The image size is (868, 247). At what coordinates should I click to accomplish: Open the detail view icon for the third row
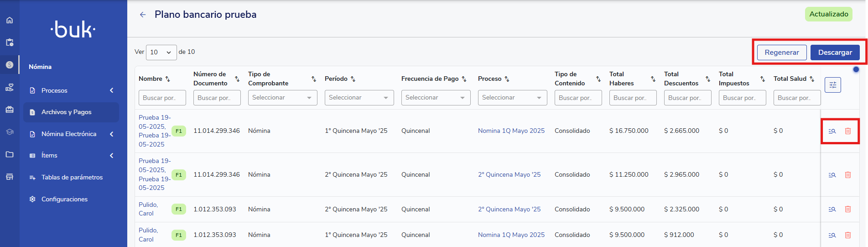tap(832, 209)
